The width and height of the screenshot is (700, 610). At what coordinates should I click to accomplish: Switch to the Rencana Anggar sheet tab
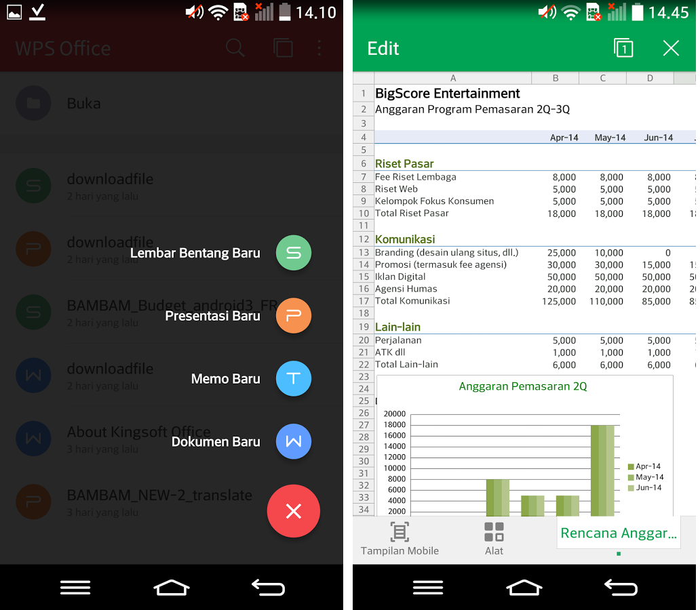click(x=618, y=533)
